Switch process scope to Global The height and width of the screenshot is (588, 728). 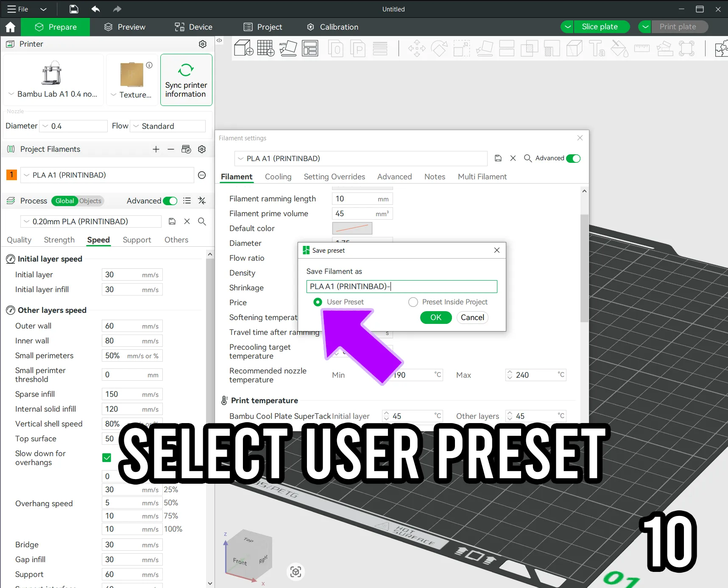point(64,201)
